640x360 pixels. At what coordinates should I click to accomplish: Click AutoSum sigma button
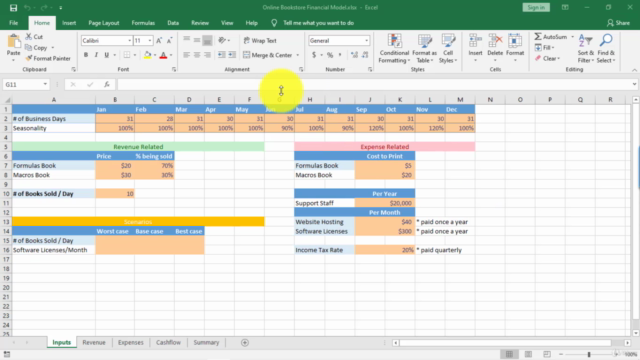pos(551,37)
